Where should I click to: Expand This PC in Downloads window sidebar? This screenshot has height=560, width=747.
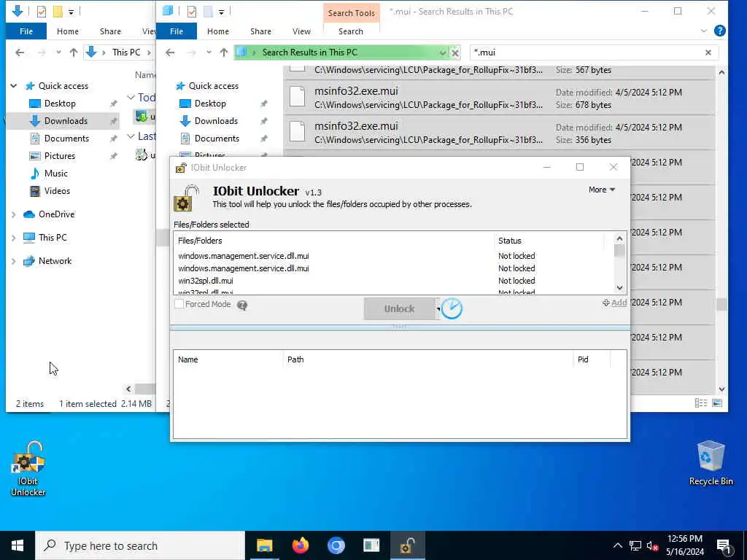pos(14,238)
